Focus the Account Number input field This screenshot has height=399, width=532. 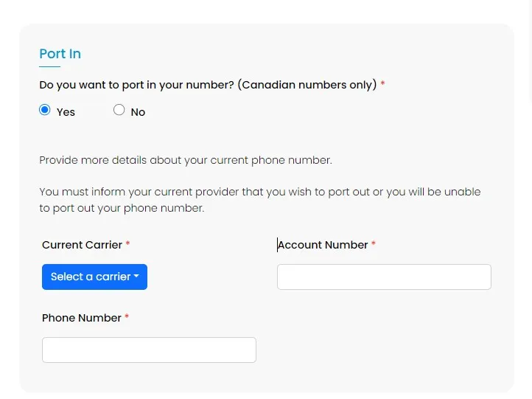[384, 277]
